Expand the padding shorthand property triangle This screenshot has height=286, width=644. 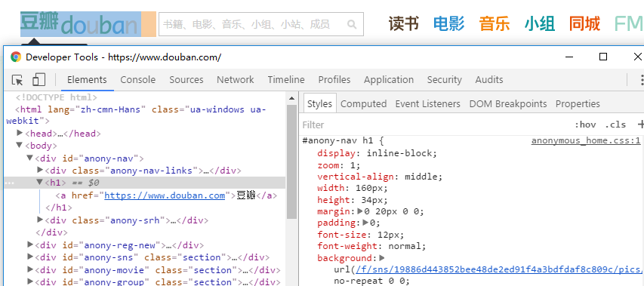[366, 223]
